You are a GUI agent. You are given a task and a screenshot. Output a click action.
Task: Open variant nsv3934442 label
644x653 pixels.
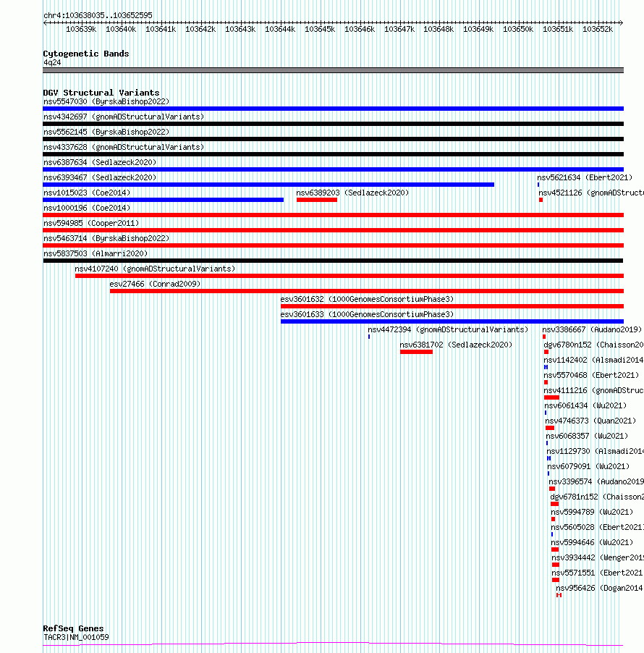tap(598, 557)
